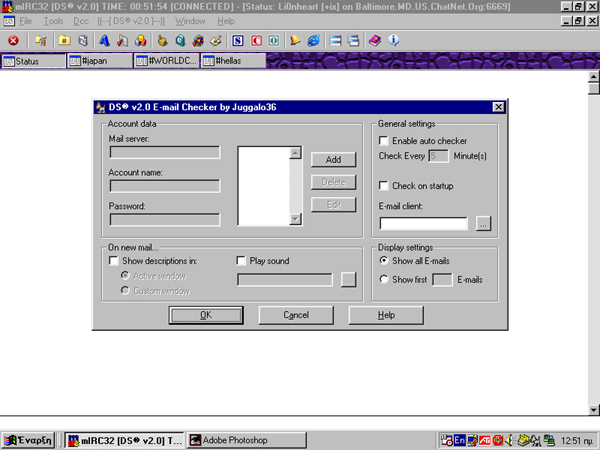Click the 12:51 clock in system tray
This screenshot has height=450, width=600.
point(577,441)
